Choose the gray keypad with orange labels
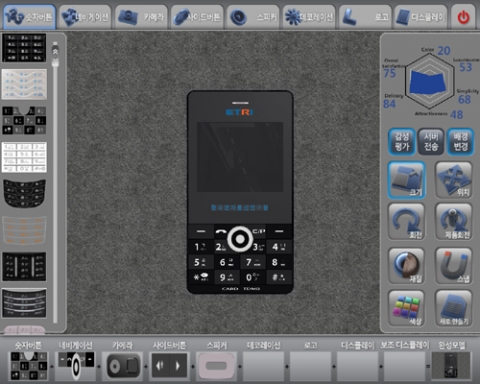 point(24,230)
